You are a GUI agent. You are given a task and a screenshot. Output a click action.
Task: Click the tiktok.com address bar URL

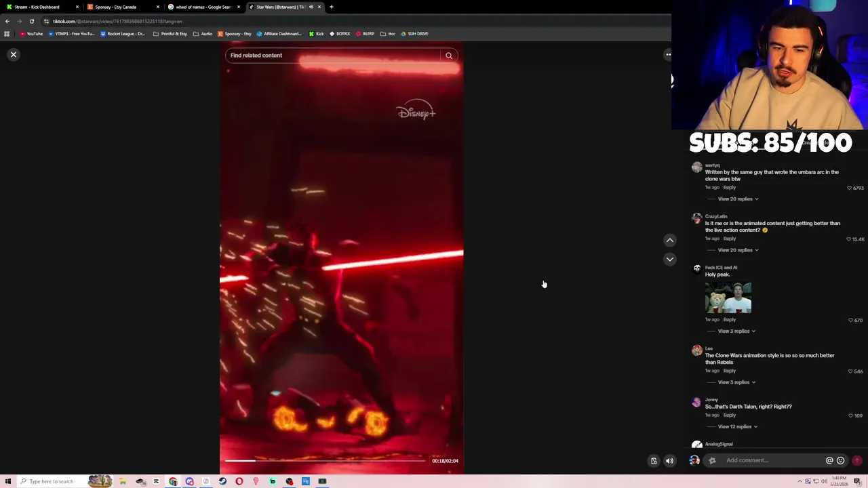117,21
